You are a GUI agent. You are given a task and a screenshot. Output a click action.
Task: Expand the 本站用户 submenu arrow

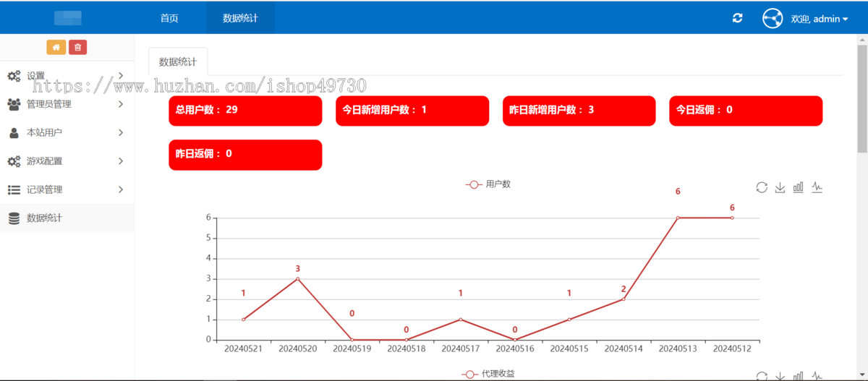coord(121,133)
